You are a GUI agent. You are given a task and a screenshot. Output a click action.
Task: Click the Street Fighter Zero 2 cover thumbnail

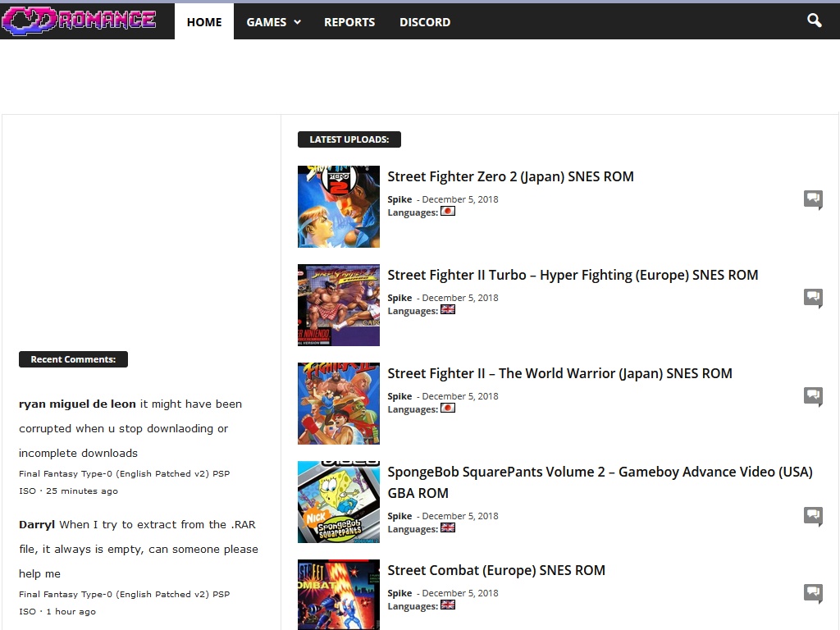pyautogui.click(x=339, y=207)
